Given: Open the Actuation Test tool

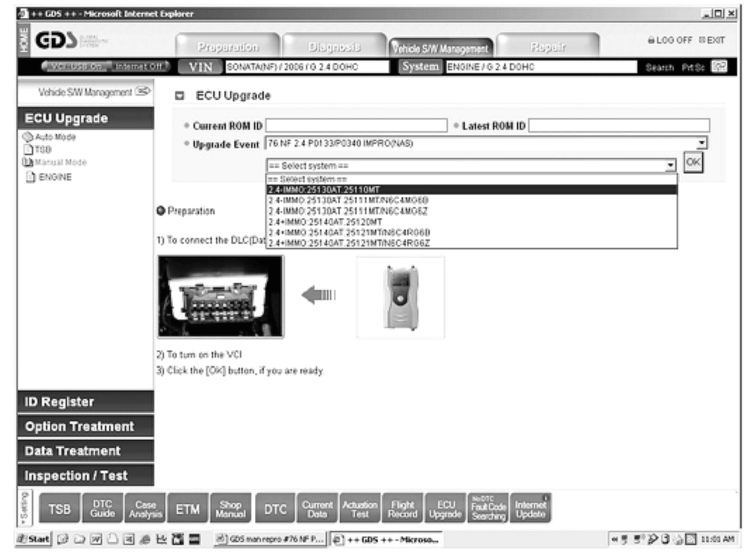Looking at the screenshot, I should click(x=360, y=508).
